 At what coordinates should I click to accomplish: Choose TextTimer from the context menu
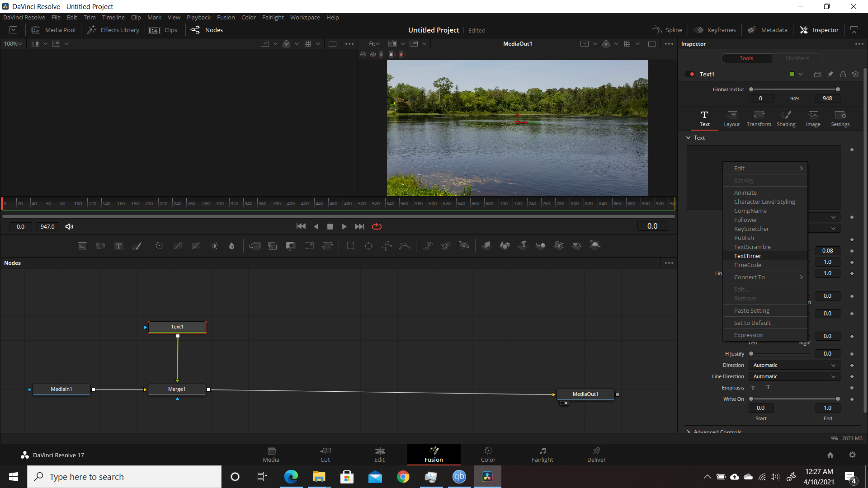click(765, 256)
